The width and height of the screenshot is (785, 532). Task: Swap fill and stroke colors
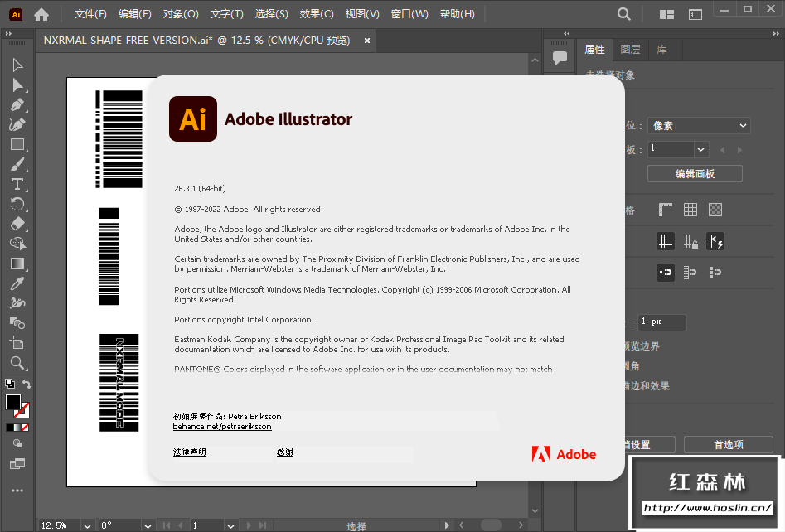point(27,384)
